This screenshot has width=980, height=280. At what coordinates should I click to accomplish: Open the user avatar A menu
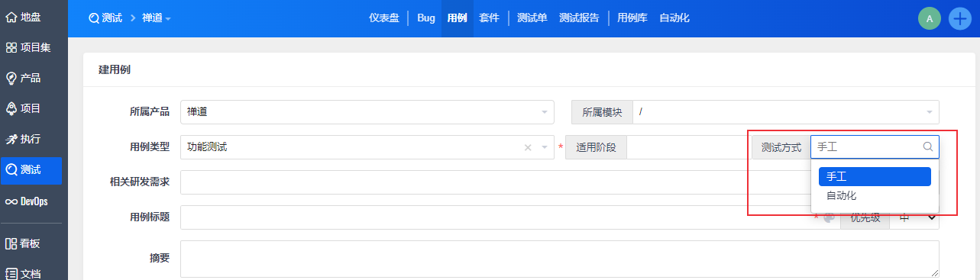coord(930,19)
